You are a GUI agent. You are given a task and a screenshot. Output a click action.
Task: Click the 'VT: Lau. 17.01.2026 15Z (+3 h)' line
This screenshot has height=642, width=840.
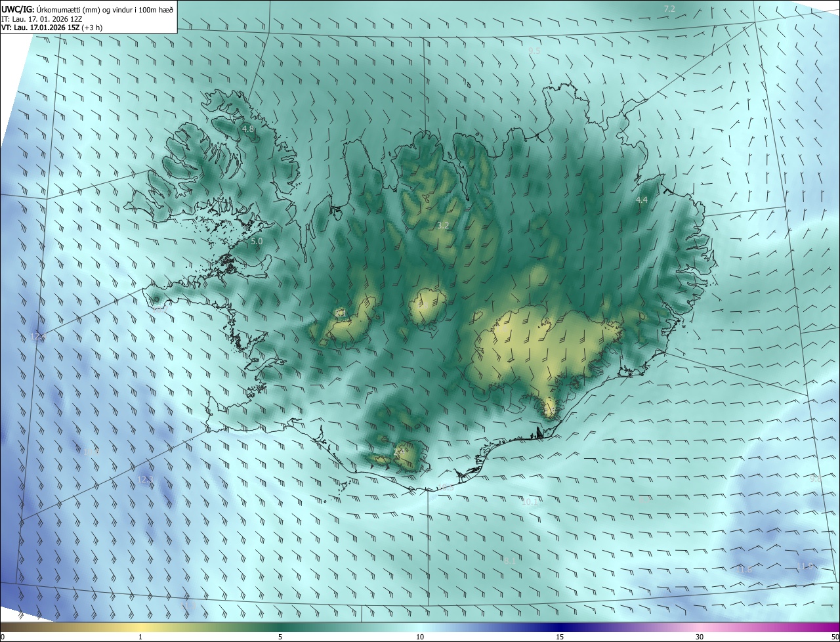tap(51, 28)
